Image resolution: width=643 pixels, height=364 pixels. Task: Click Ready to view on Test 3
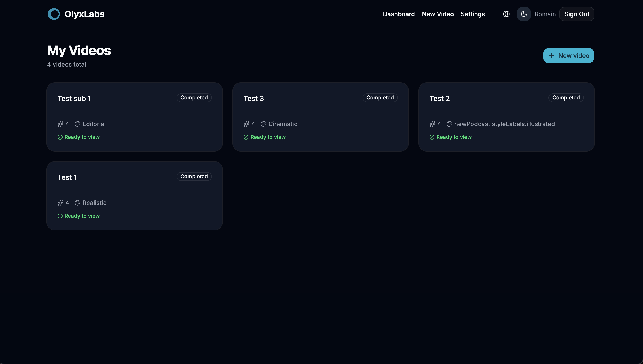pyautogui.click(x=268, y=137)
